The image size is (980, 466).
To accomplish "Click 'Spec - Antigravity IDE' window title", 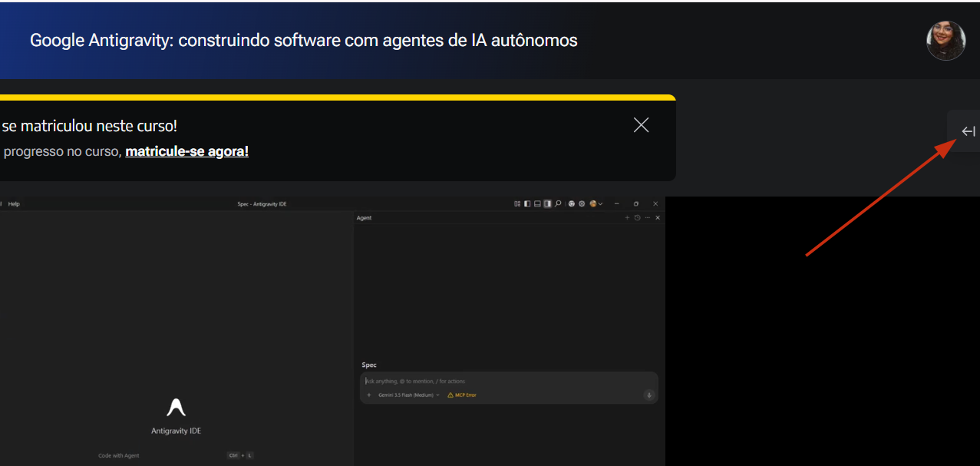I will click(262, 204).
